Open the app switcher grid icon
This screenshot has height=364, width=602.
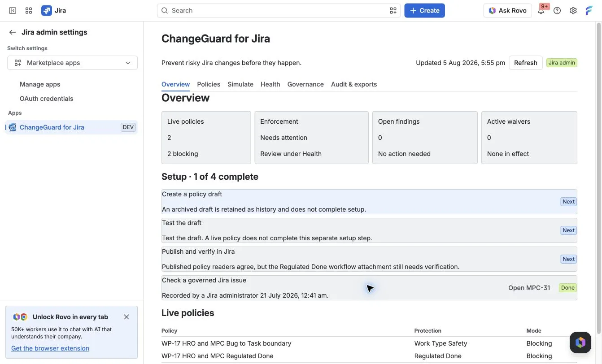pyautogui.click(x=29, y=10)
